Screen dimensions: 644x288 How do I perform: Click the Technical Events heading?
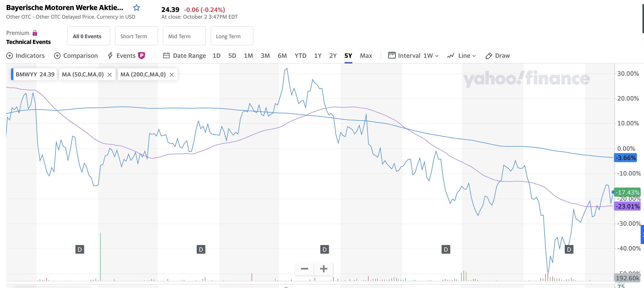(x=28, y=42)
